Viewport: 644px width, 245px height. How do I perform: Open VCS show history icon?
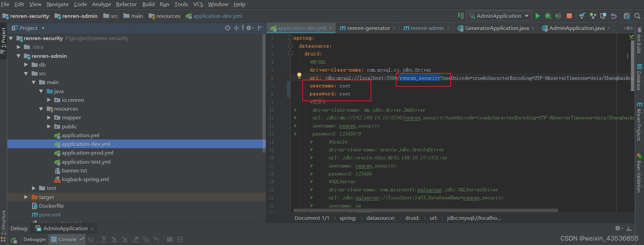pos(603,16)
